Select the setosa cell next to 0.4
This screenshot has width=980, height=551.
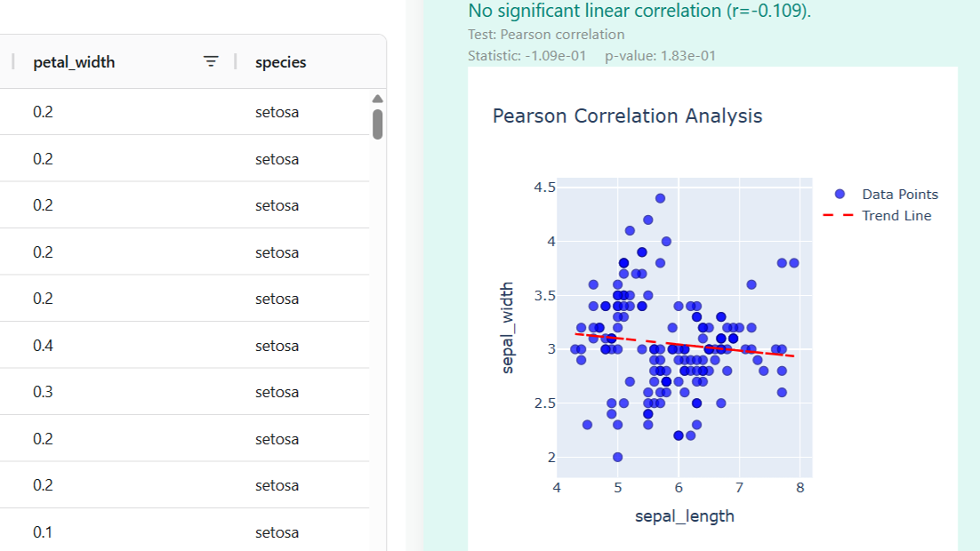pyautogui.click(x=277, y=345)
